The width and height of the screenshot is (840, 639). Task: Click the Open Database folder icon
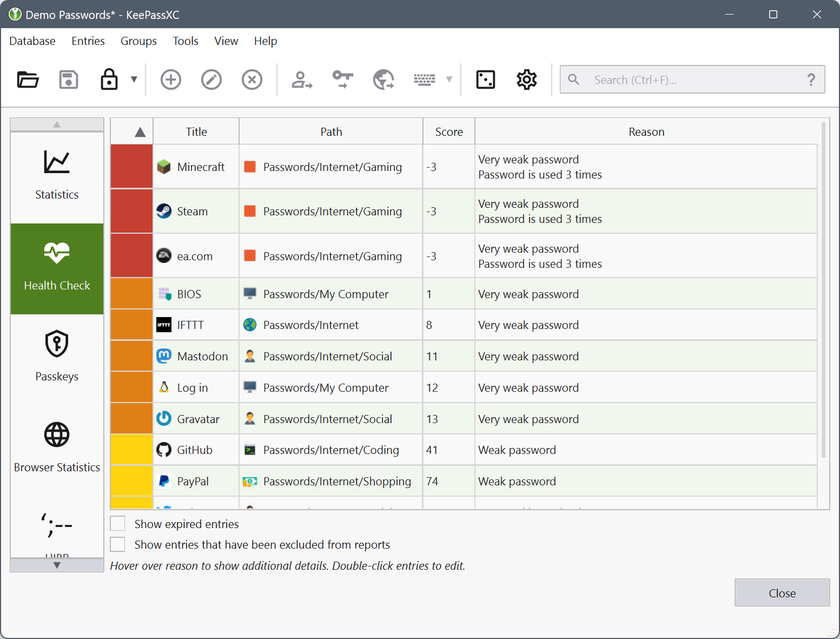pyautogui.click(x=28, y=80)
